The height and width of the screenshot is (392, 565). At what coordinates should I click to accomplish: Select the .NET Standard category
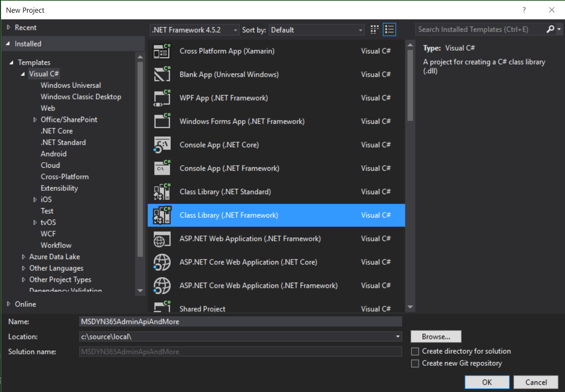63,142
